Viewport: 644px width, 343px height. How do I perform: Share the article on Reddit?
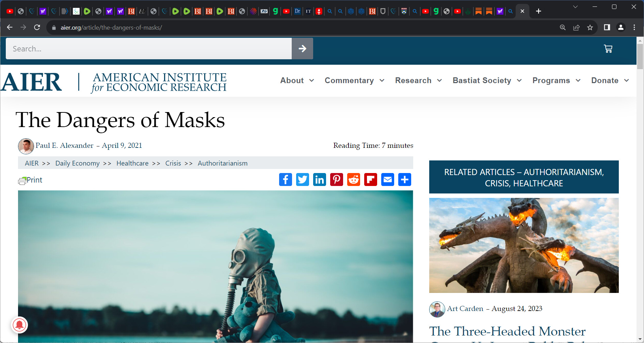click(x=353, y=180)
